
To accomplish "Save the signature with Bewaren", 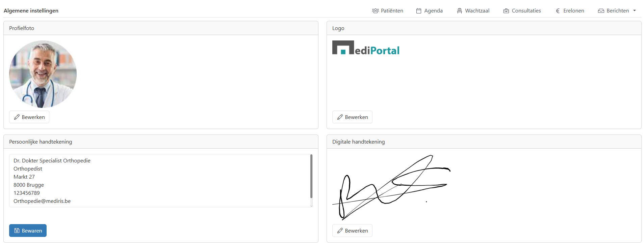I will [28, 231].
